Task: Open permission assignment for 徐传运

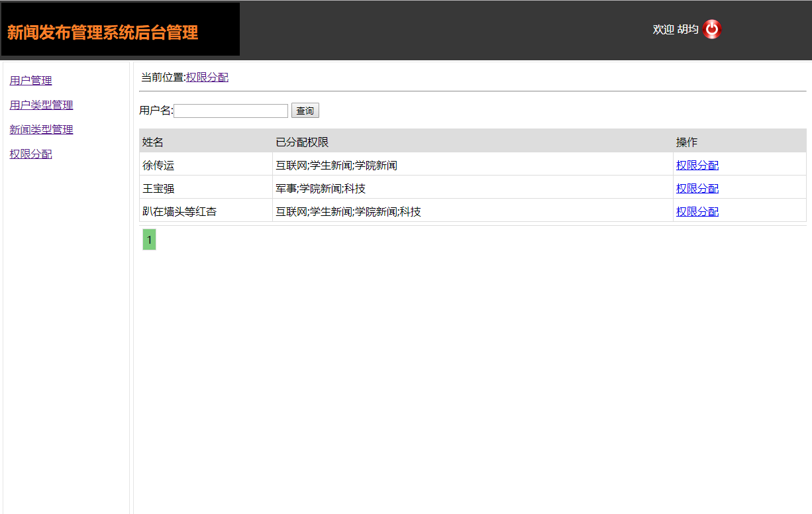Action: click(x=697, y=164)
